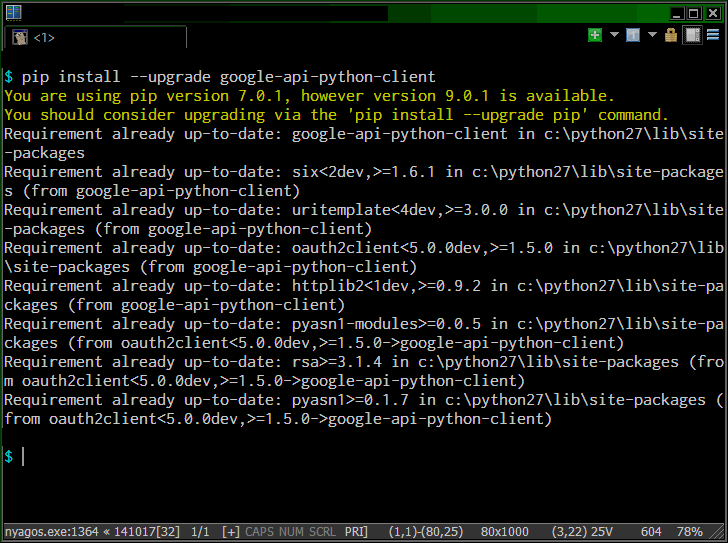
Task: Expand the dropdown arrow beside the console number icon
Action: click(652, 35)
